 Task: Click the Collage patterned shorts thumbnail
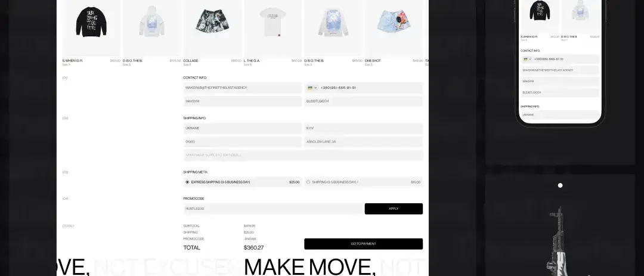[212, 28]
